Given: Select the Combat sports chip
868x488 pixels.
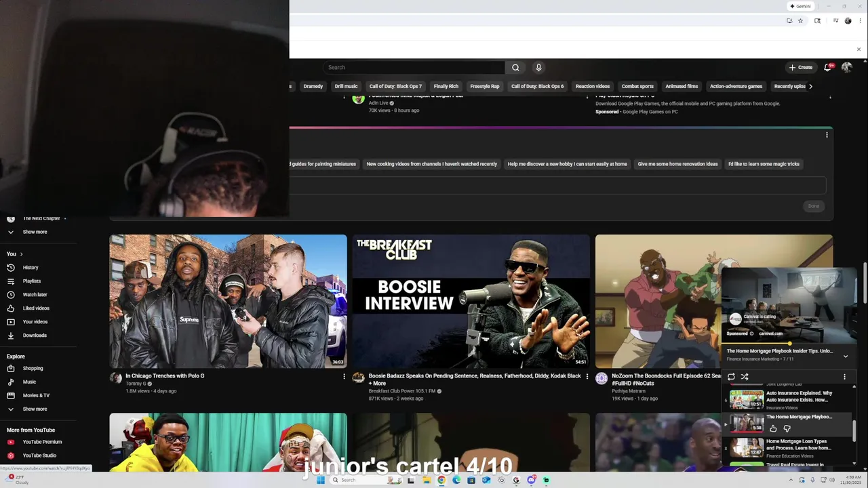Looking at the screenshot, I should (637, 86).
